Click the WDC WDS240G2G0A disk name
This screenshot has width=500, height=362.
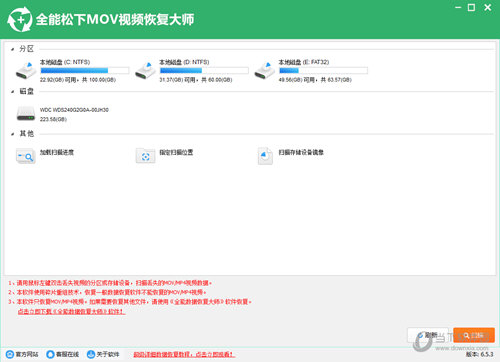point(74,110)
